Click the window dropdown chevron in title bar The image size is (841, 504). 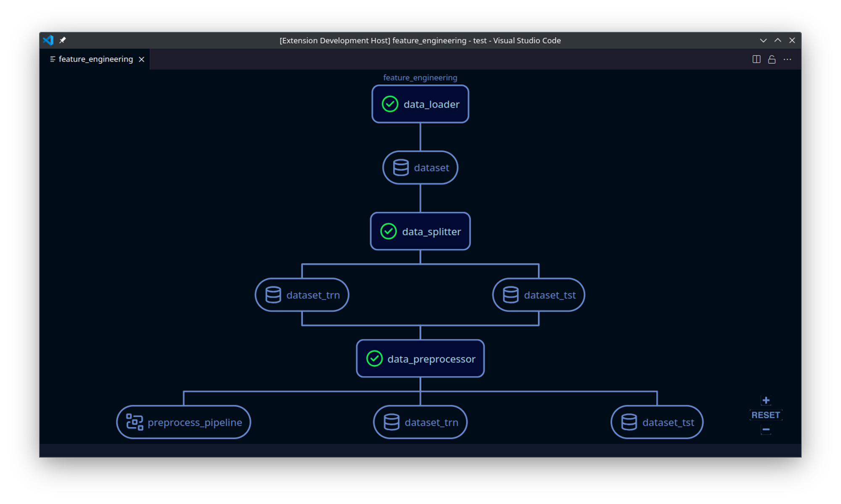tap(763, 40)
